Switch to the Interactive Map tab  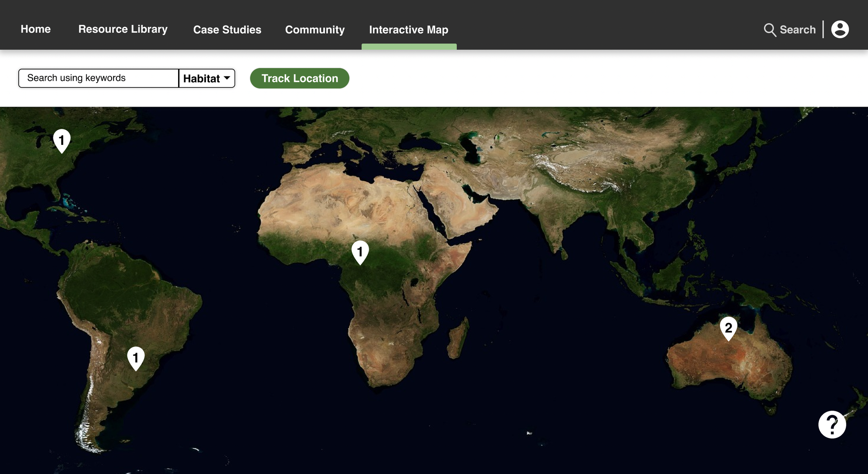(x=408, y=30)
